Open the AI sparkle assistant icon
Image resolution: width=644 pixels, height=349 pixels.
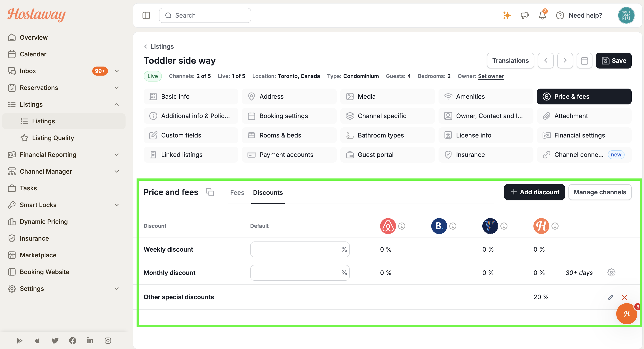coord(507,15)
